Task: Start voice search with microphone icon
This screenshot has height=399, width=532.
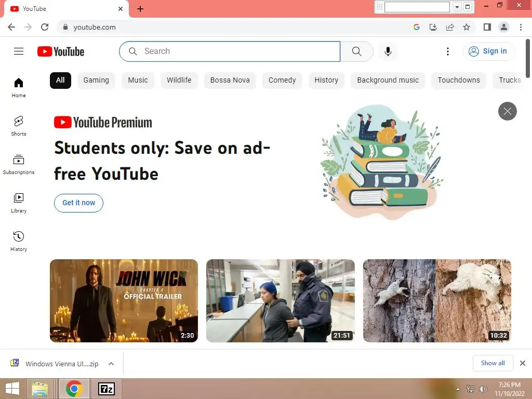Action: tap(388, 51)
